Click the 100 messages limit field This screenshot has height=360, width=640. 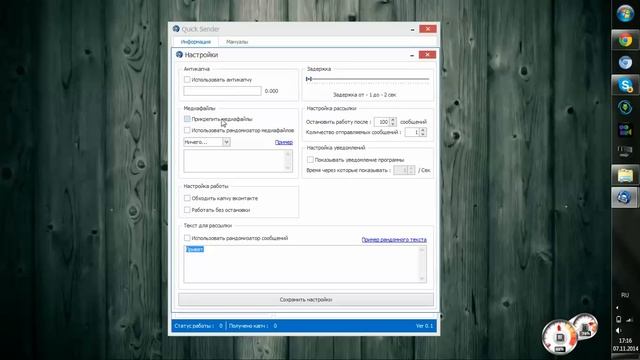382,122
